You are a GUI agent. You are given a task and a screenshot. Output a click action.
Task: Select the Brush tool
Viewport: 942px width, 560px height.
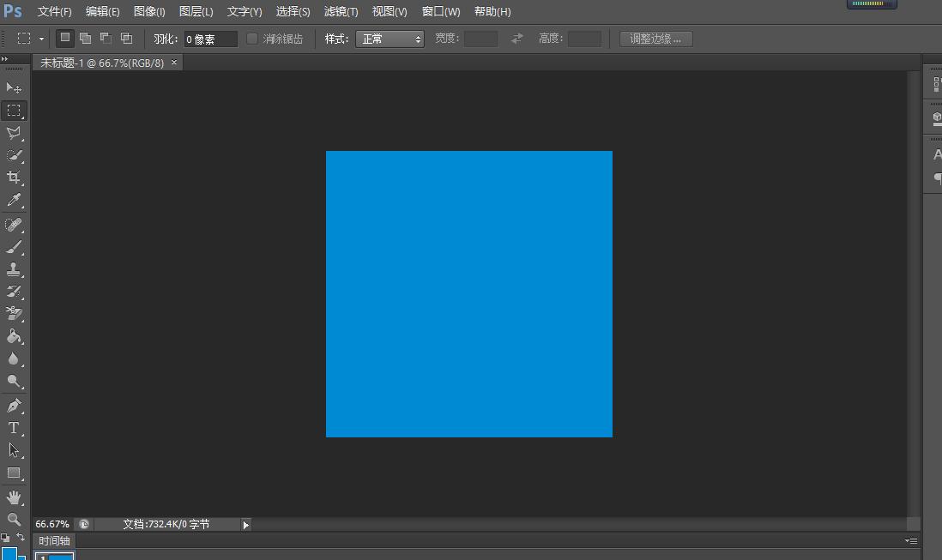coord(13,246)
